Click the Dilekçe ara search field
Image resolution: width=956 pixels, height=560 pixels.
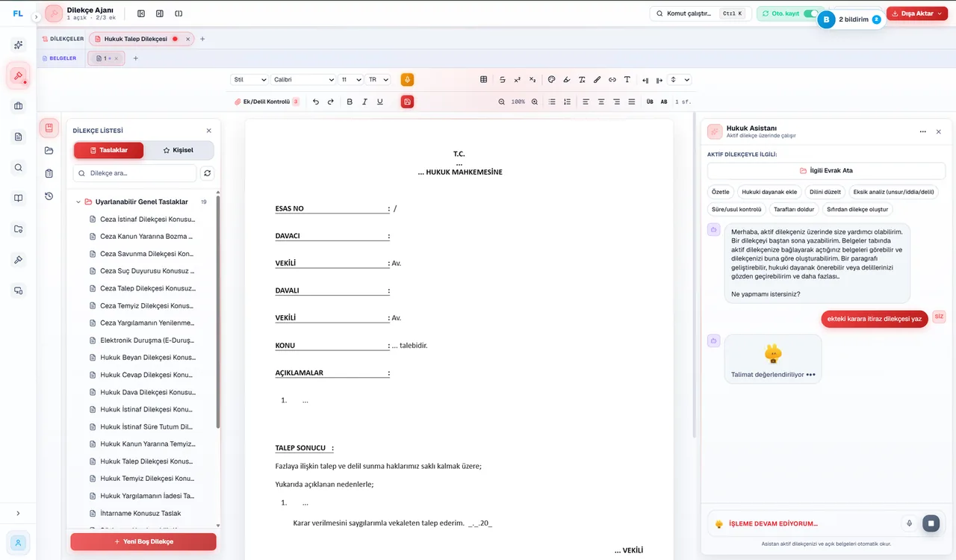134,173
